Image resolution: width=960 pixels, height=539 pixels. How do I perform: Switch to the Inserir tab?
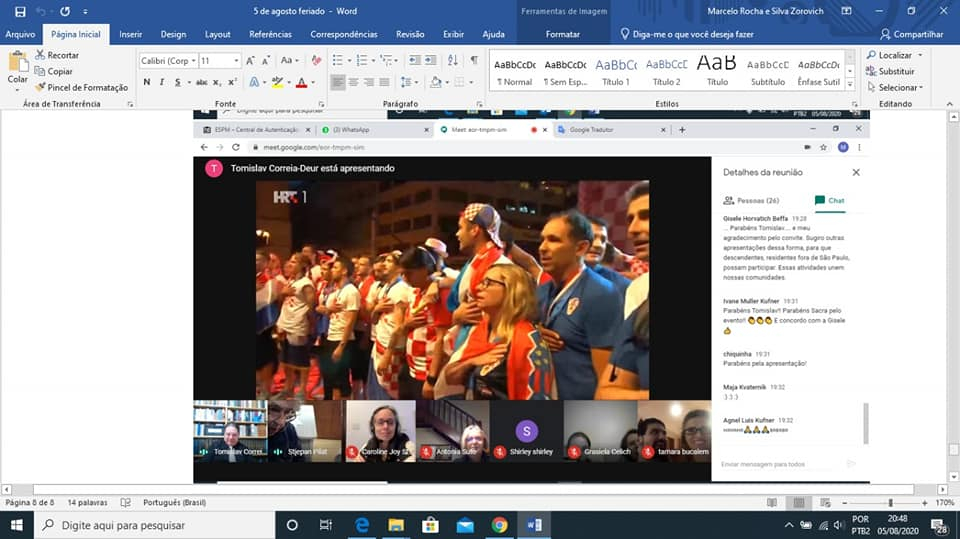130,34
